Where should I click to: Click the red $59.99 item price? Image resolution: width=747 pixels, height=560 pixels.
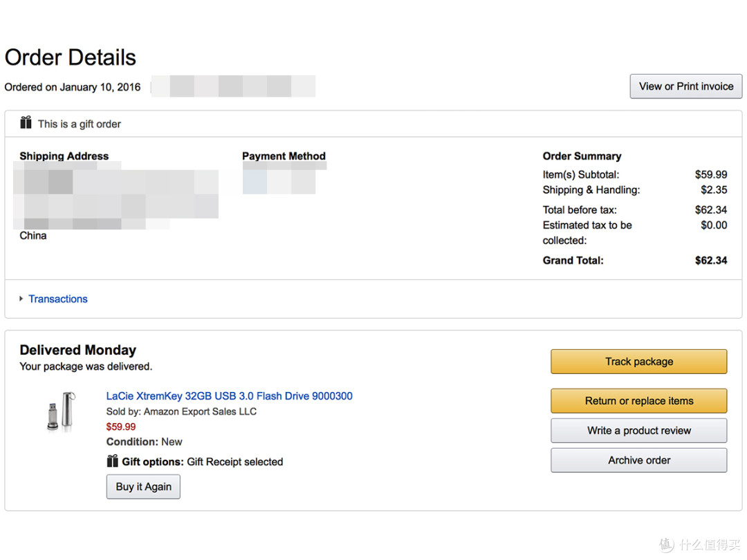point(120,427)
